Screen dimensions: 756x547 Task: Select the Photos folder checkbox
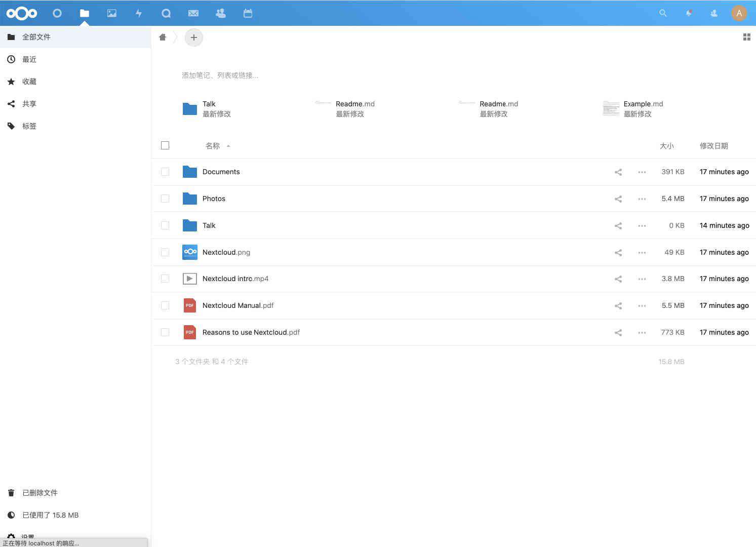point(165,199)
